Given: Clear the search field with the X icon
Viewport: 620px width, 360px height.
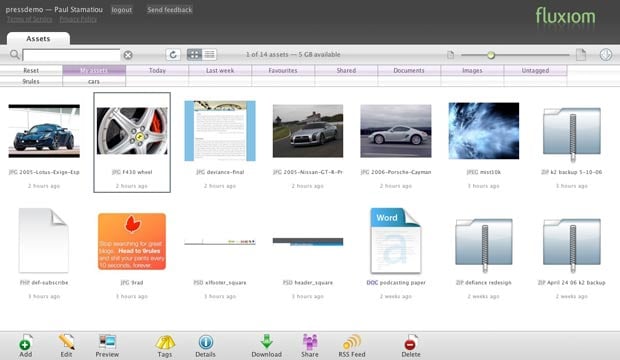Looking at the screenshot, I should click(128, 55).
